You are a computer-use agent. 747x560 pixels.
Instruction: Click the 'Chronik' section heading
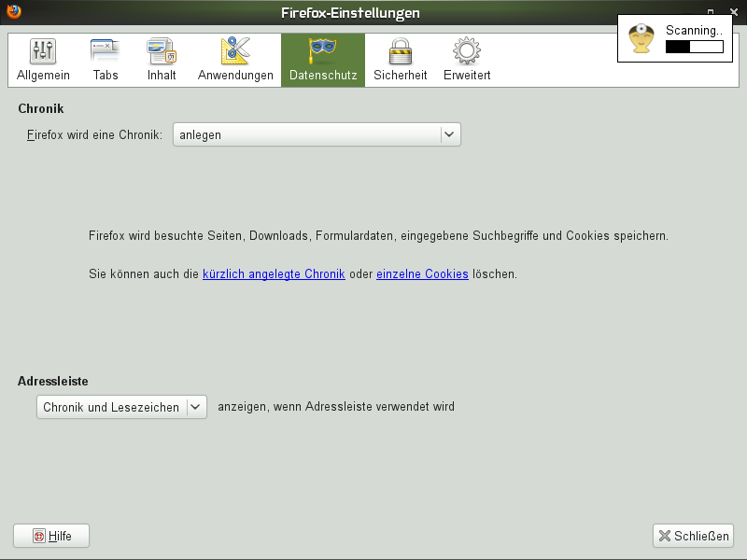pyautogui.click(x=41, y=108)
